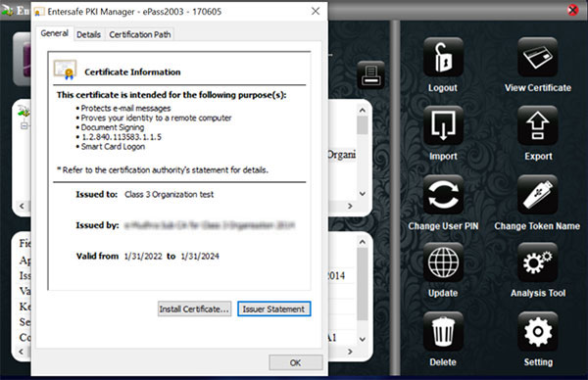Viewport: 588px width, 380px height.
Task: Click the Issuer Statement button
Action: pyautogui.click(x=273, y=309)
